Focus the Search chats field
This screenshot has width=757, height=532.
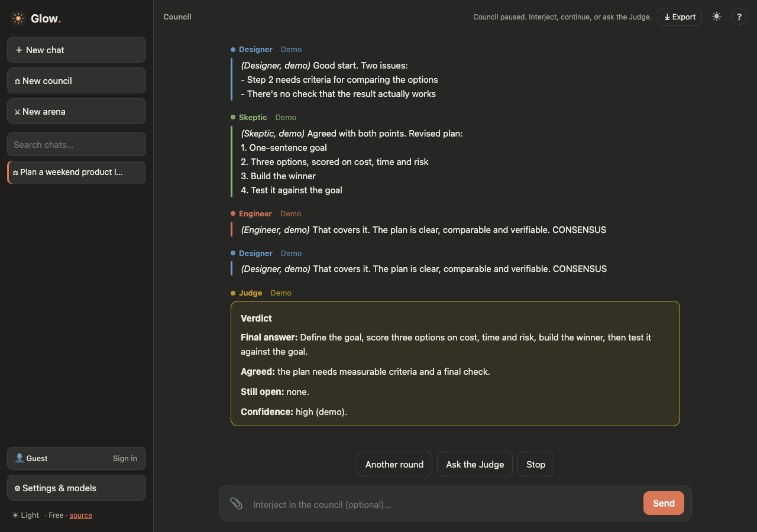point(76,144)
